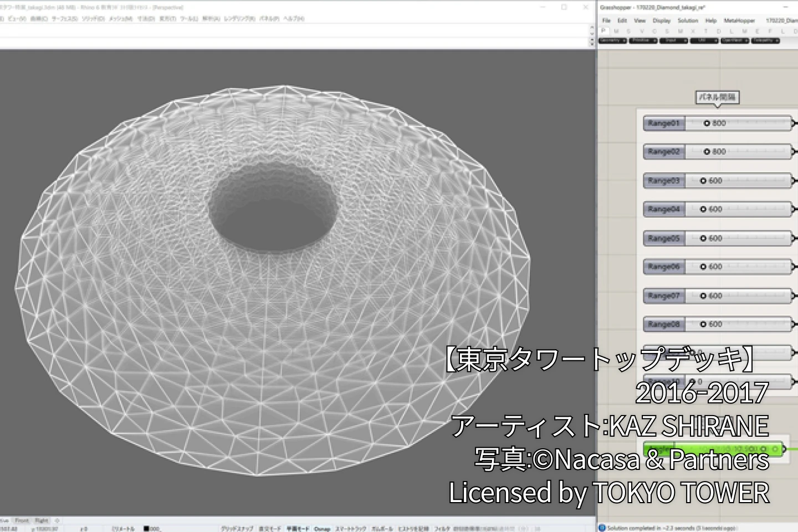Click the Grasshopper solution status icon
Screen dimensions: 798x532
602,528
